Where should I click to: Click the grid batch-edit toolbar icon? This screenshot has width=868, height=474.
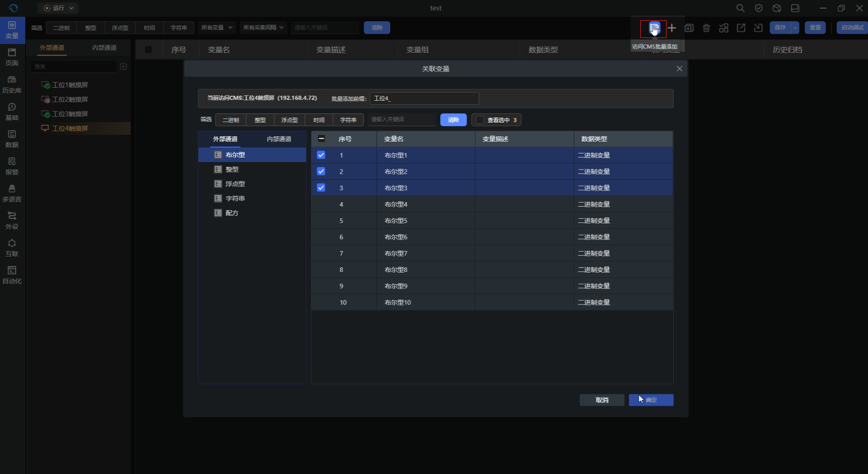point(724,28)
